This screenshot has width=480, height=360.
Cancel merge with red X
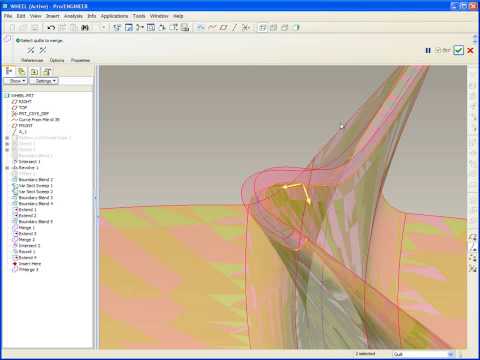point(470,50)
